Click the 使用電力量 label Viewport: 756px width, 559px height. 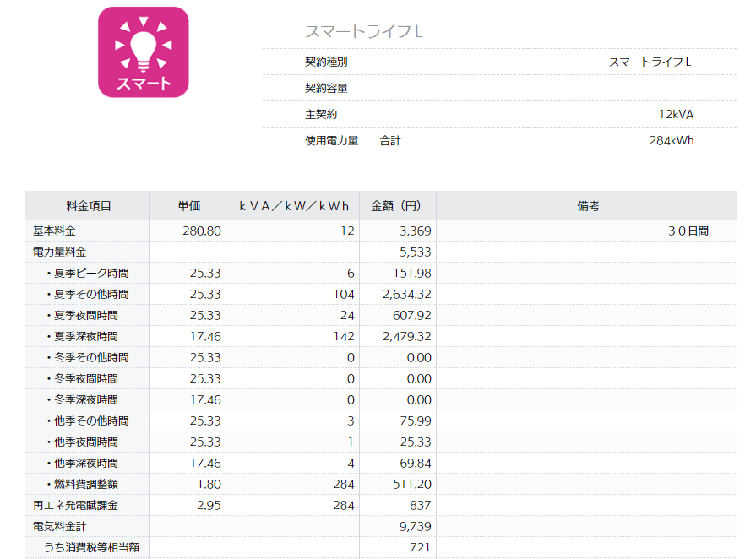[331, 141]
